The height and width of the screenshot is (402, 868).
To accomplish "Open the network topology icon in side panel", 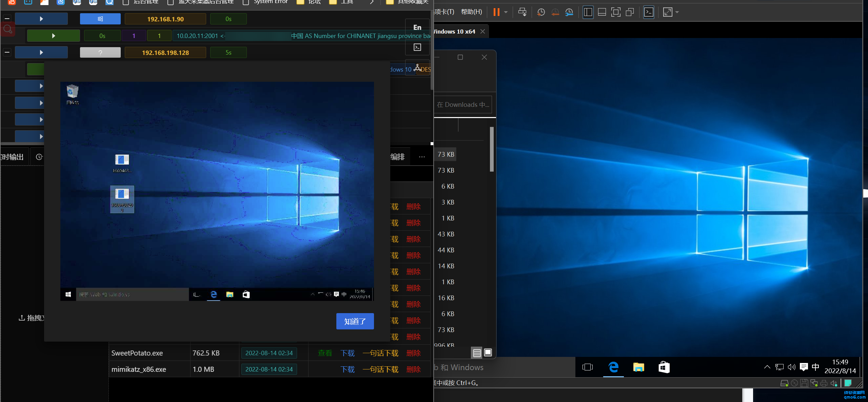I will pos(417,68).
